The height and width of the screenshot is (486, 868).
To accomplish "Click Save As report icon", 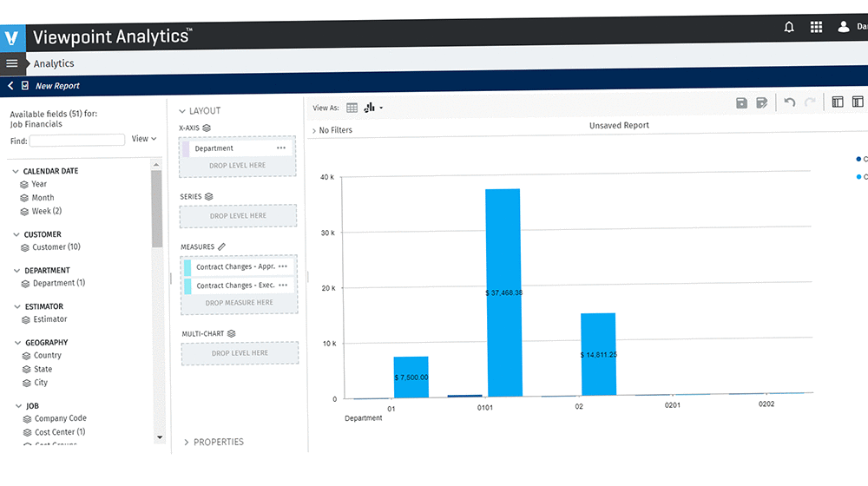I will [x=762, y=102].
